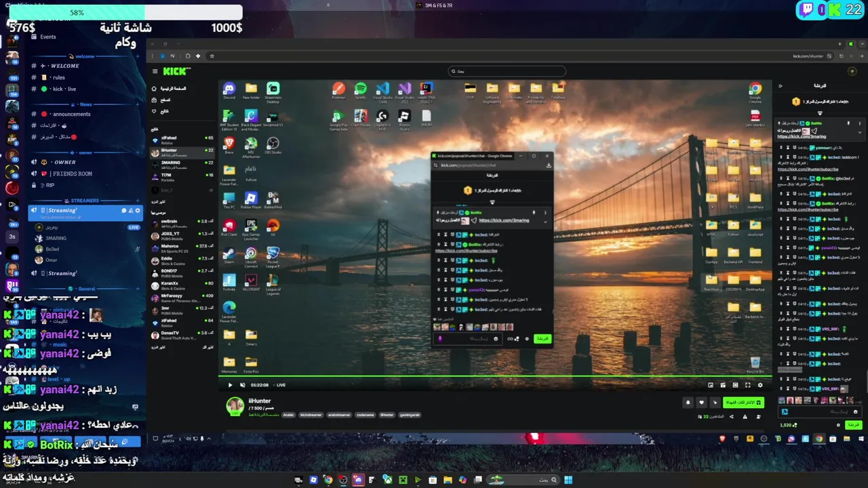
Task: Toggle theater mode on the Kick player
Action: click(735, 385)
